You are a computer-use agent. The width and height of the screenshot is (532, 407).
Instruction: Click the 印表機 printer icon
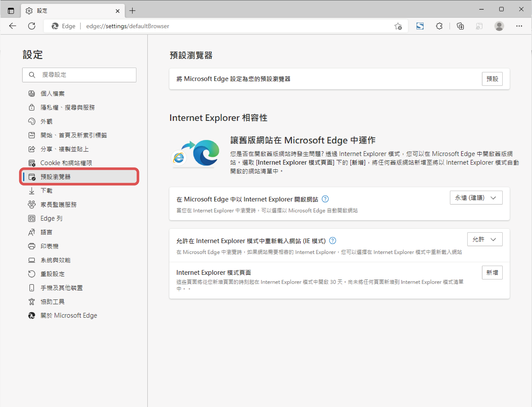32,246
